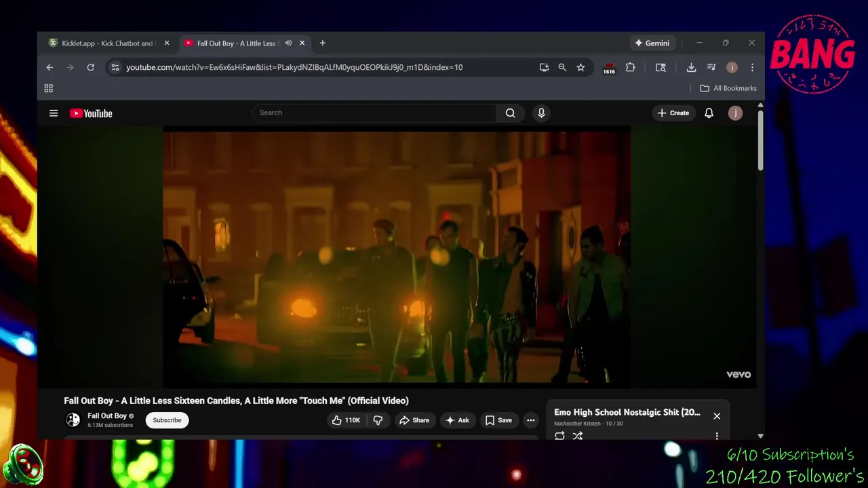
Task: Install app icon in address bar
Action: point(544,67)
